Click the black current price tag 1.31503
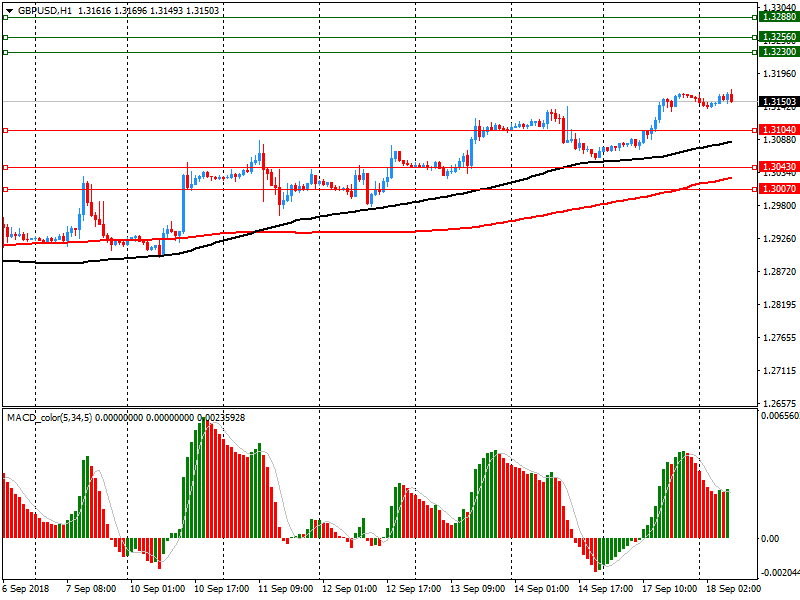 click(x=779, y=102)
